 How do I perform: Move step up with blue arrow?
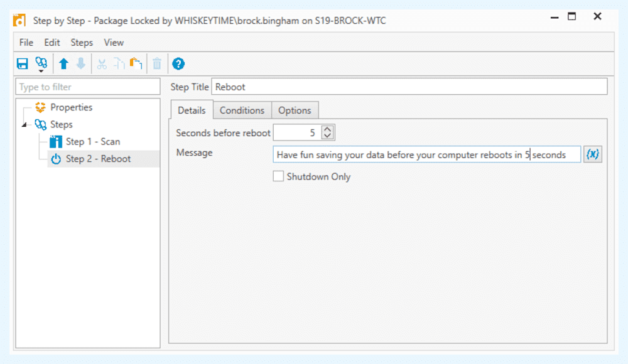[63, 63]
